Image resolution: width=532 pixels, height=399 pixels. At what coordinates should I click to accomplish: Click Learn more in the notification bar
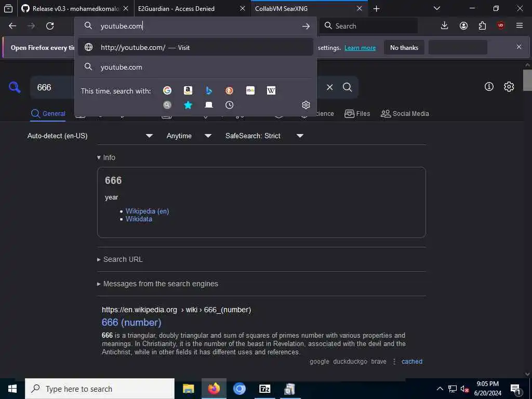point(360,48)
